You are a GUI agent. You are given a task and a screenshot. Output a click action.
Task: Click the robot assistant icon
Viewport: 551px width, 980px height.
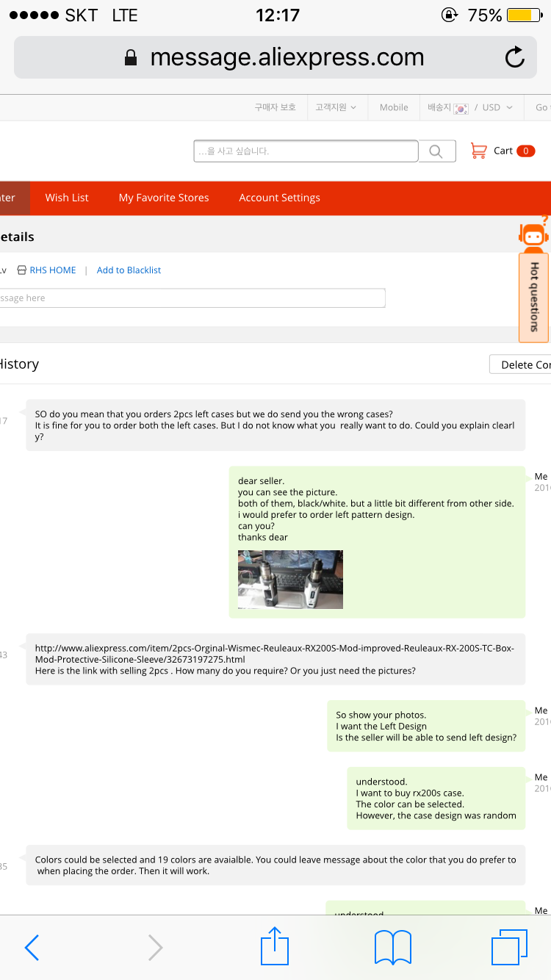(x=533, y=234)
